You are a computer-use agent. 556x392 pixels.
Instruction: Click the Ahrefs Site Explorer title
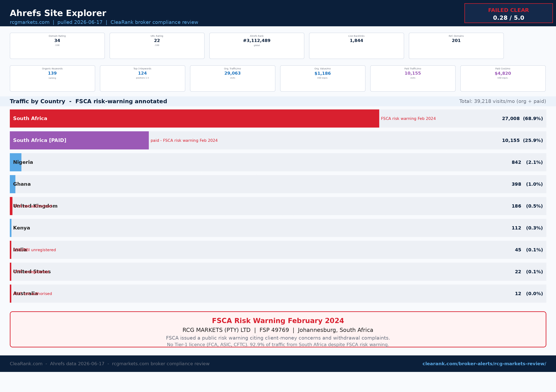[x=58, y=13]
